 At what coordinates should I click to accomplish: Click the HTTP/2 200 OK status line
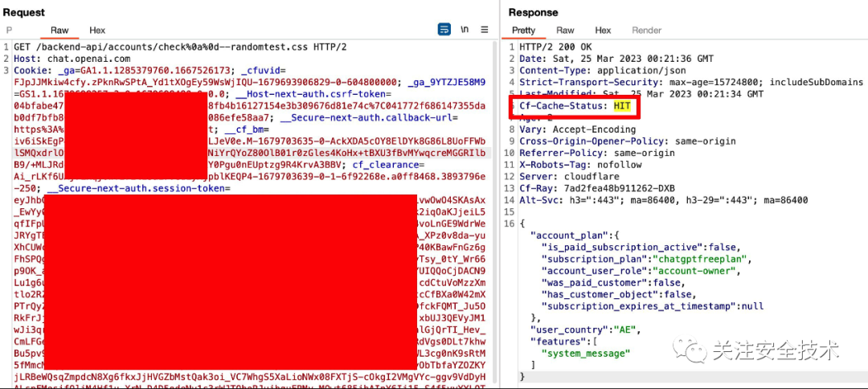coord(555,47)
